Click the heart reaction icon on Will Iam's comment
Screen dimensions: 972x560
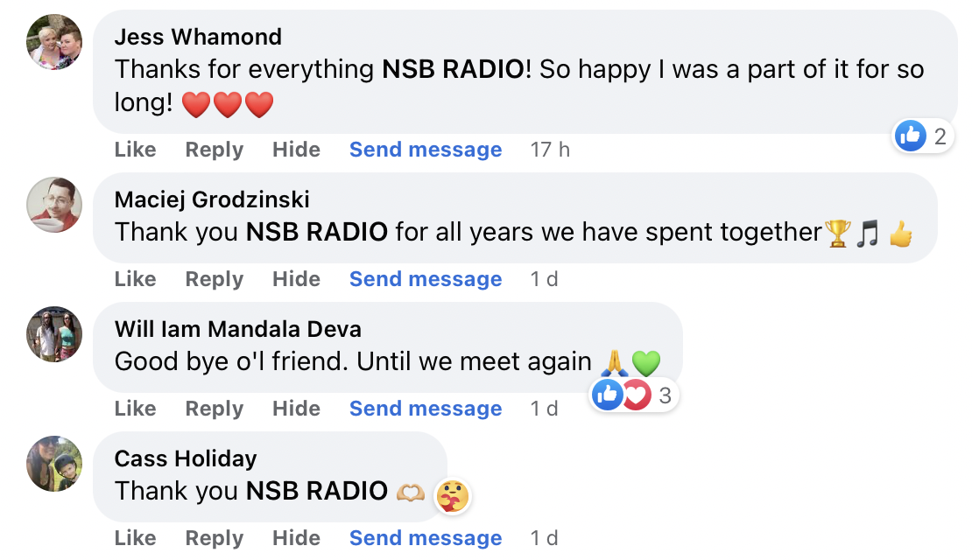pyautogui.click(x=637, y=395)
